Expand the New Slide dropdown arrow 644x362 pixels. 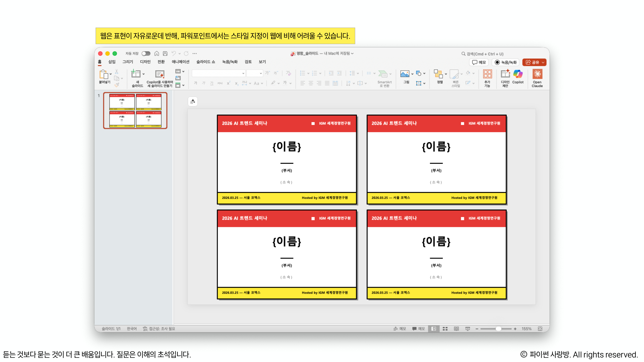click(x=144, y=74)
